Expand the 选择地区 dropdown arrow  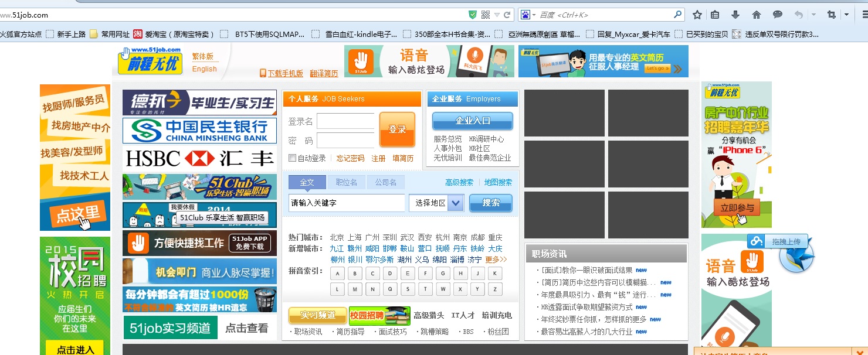pyautogui.click(x=456, y=203)
